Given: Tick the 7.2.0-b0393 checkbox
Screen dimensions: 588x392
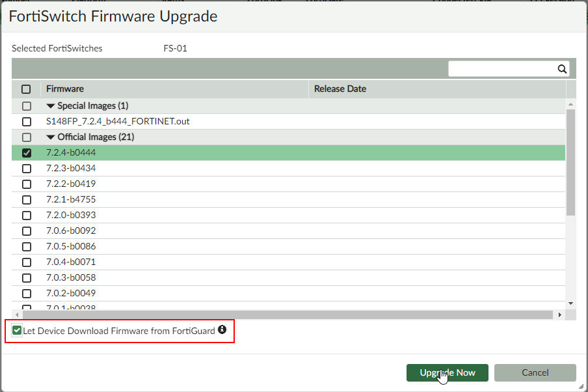Looking at the screenshot, I should click(26, 216).
